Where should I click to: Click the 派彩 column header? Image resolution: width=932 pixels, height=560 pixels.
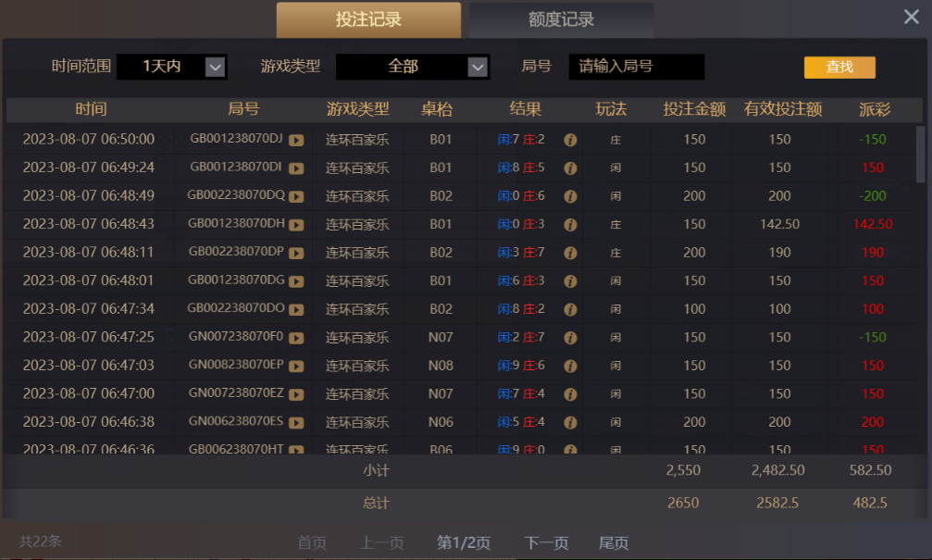875,109
